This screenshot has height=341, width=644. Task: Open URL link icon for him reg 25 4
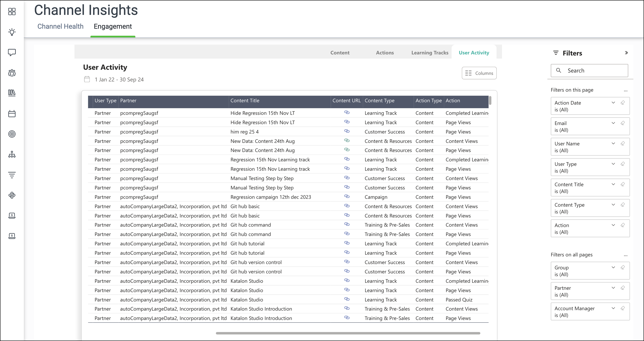click(347, 131)
